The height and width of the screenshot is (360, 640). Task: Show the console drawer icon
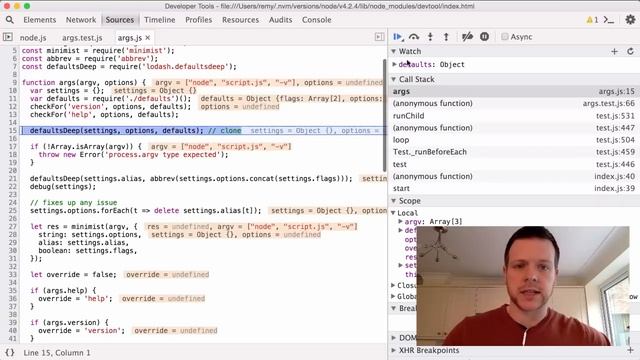(x=609, y=20)
